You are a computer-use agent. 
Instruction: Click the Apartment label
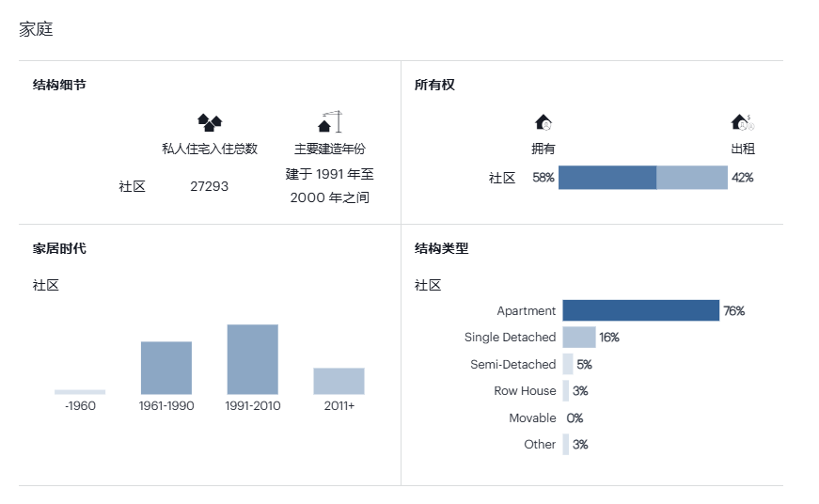(x=526, y=310)
